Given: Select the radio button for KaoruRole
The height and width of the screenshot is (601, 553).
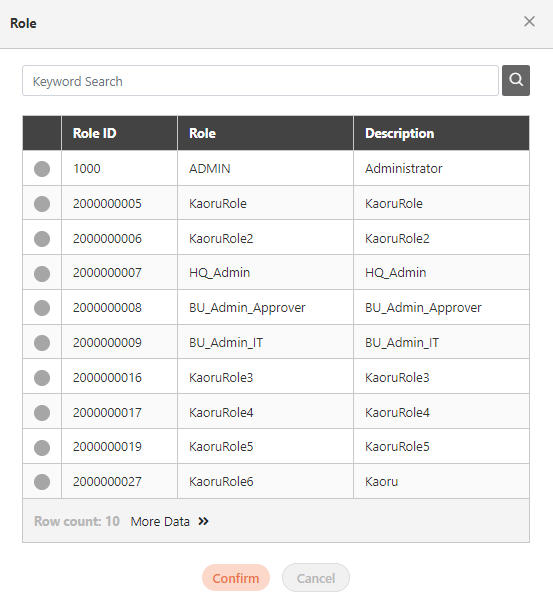Looking at the screenshot, I should pyautogui.click(x=42, y=204).
